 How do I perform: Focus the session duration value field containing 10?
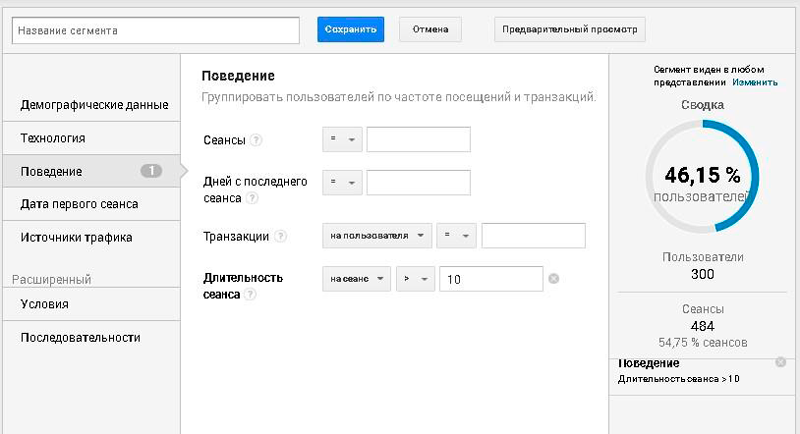tap(491, 279)
